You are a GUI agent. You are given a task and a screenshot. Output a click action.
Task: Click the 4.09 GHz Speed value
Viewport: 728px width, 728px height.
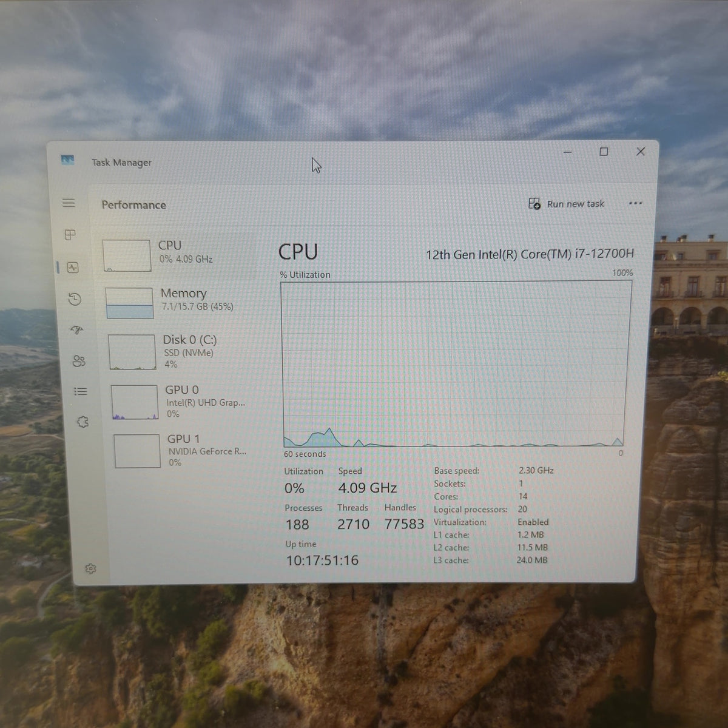pos(368,488)
